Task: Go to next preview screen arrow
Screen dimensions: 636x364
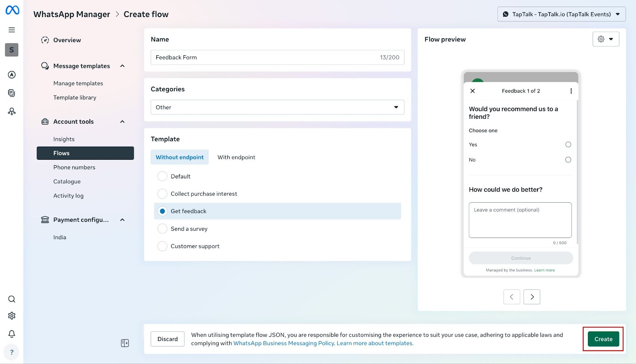Action: coord(532,297)
